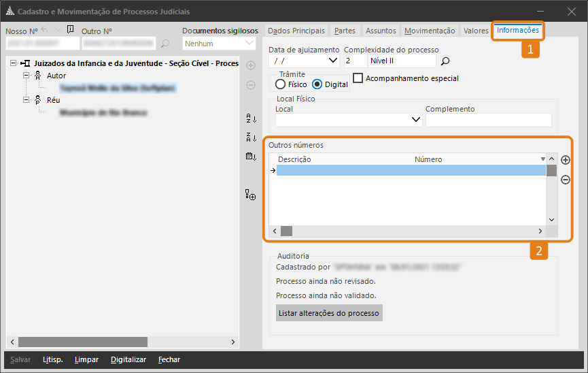The image size is (588, 373).
Task: Click the horizontal scrollbar thumb under the parties tree
Action: (82, 342)
